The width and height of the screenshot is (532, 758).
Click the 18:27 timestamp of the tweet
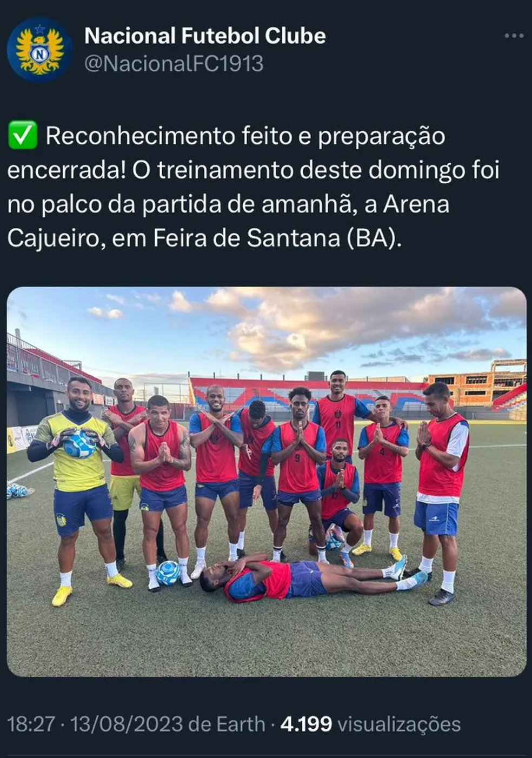point(31,724)
